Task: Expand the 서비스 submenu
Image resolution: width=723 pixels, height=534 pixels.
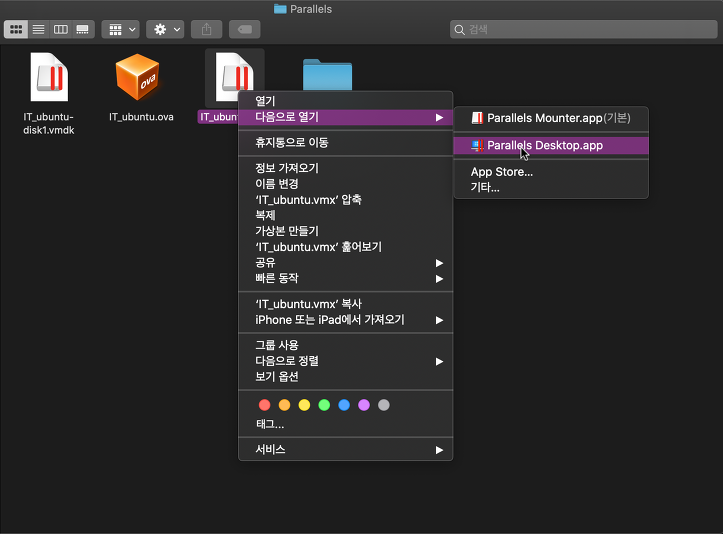Action: (346, 450)
